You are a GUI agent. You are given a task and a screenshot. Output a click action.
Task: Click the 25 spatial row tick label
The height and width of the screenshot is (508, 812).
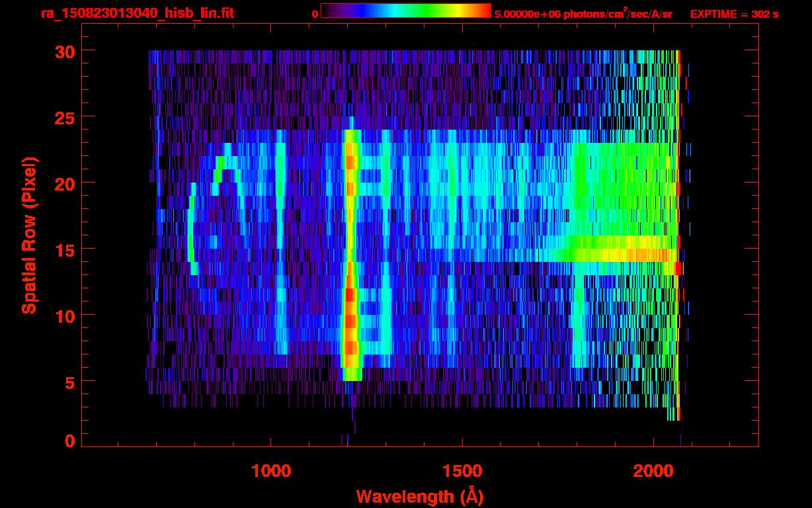pos(65,117)
